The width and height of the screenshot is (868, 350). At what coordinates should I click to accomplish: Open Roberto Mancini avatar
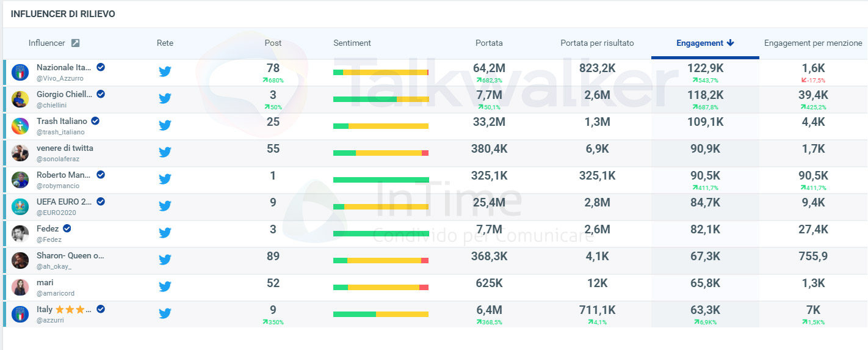point(20,180)
